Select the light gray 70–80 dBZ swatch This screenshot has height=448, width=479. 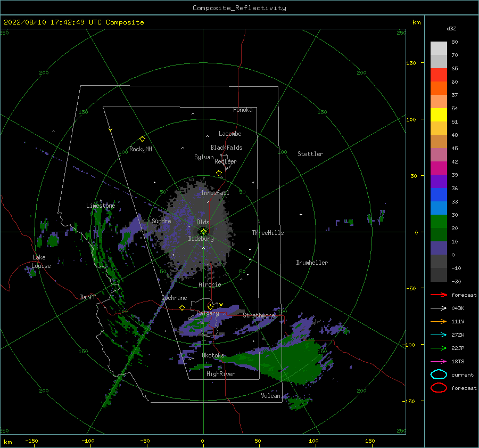[439, 48]
